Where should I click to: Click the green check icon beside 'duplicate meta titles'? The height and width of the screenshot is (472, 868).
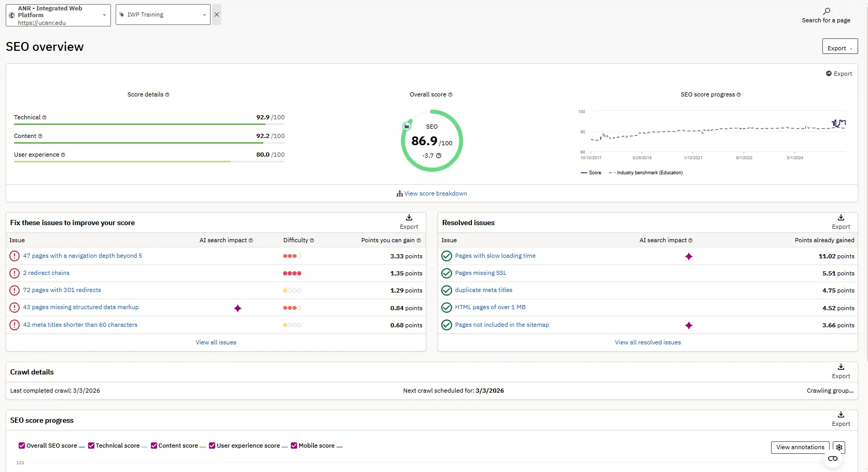(x=446, y=290)
